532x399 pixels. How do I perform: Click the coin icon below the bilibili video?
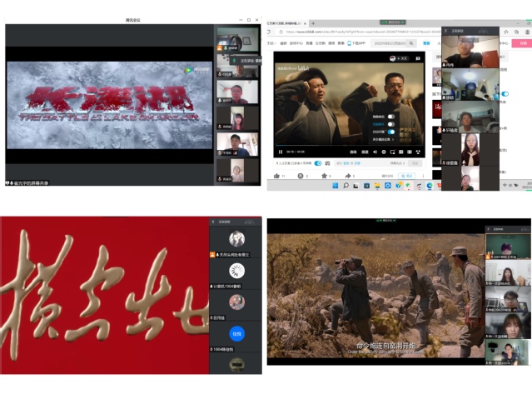coord(301,177)
